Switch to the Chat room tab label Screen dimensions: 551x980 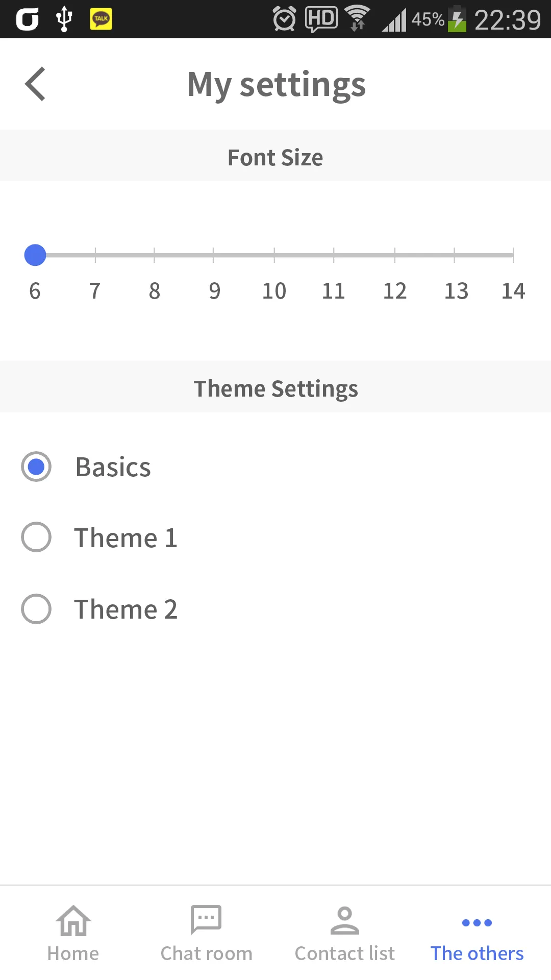(x=206, y=953)
